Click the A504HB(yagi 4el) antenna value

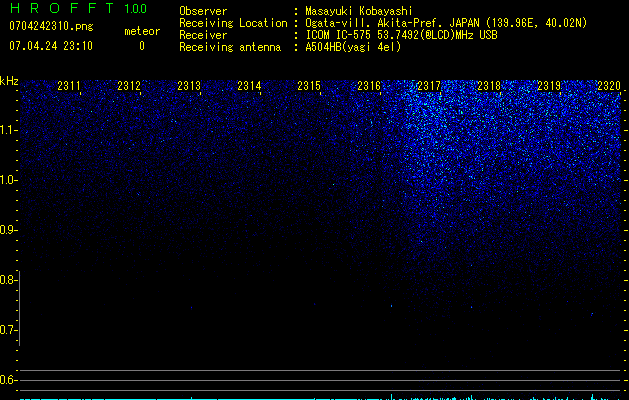coord(353,47)
